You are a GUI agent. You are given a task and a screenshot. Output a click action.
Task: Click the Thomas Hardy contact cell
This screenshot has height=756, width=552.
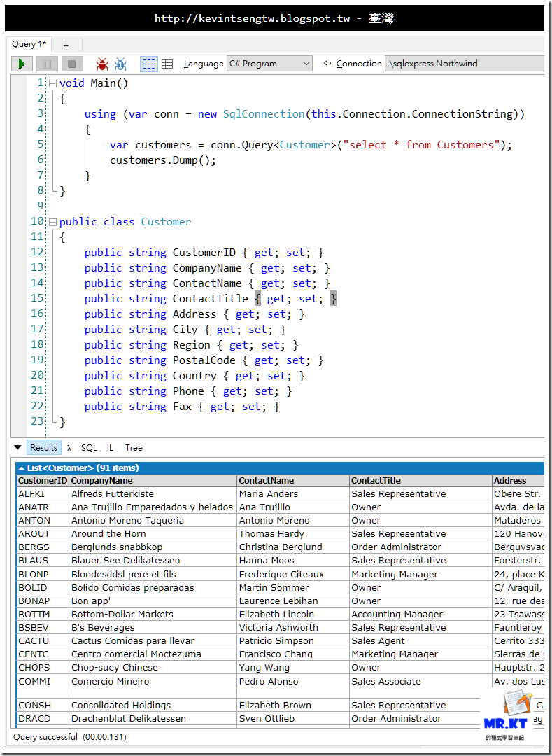click(293, 533)
